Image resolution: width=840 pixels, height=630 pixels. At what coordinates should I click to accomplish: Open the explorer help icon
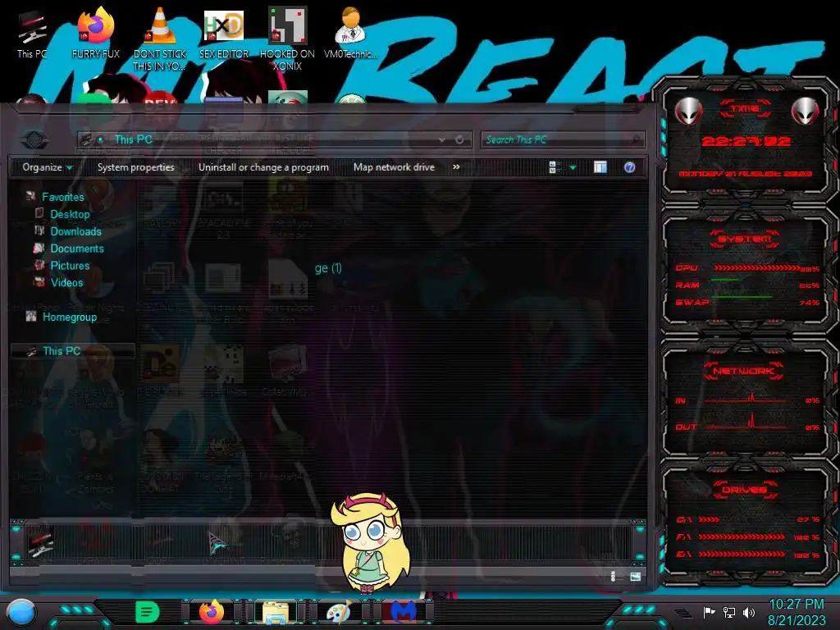coord(629,167)
